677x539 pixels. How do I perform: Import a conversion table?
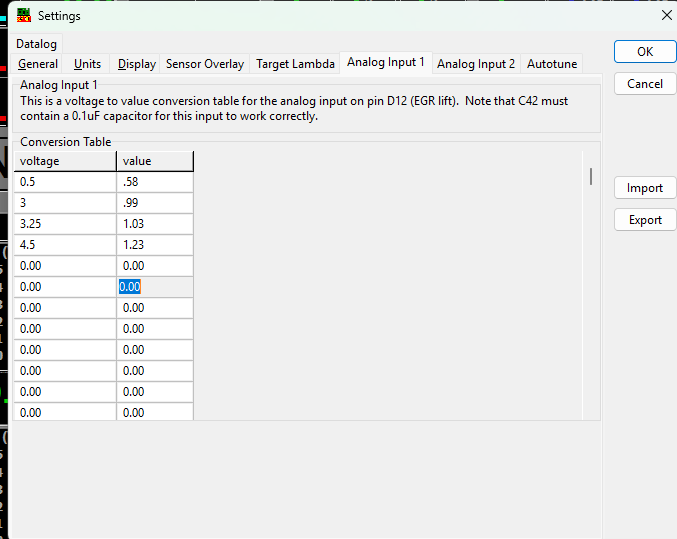coord(645,188)
